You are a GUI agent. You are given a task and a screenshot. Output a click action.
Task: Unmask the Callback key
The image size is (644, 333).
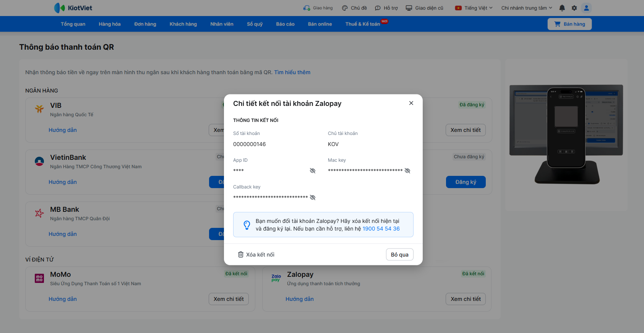313,198
